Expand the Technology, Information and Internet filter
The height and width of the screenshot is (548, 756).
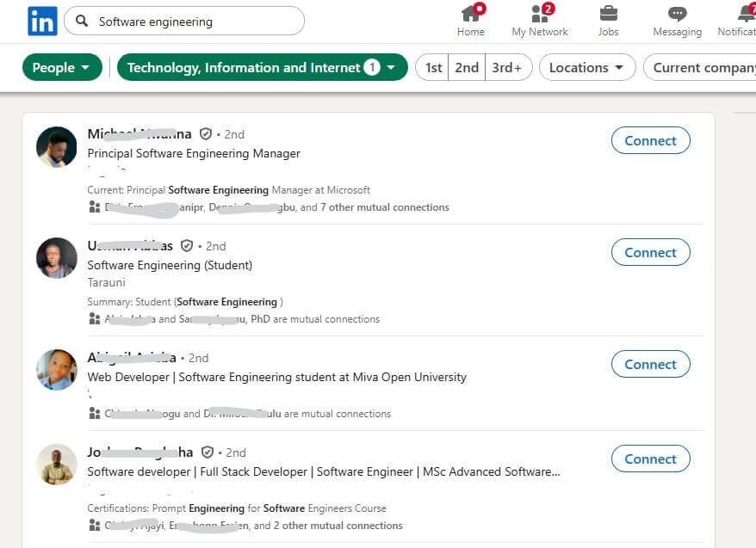263,67
